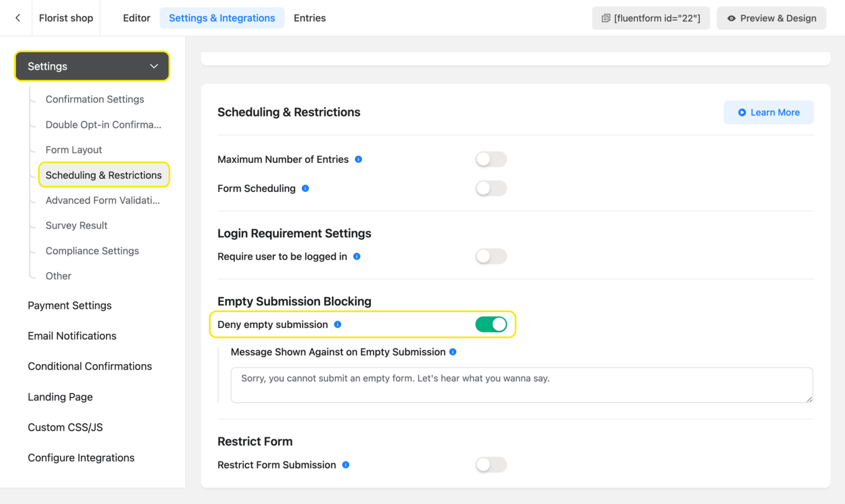Screen dimensions: 845x504
Task: Open info tooltip for Require user to be logged in
Action: (357, 256)
